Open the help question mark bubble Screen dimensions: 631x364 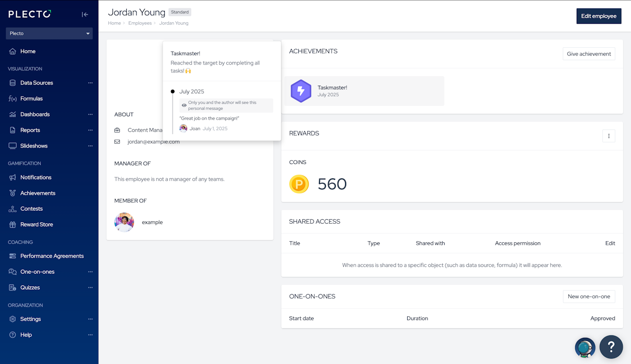point(611,347)
